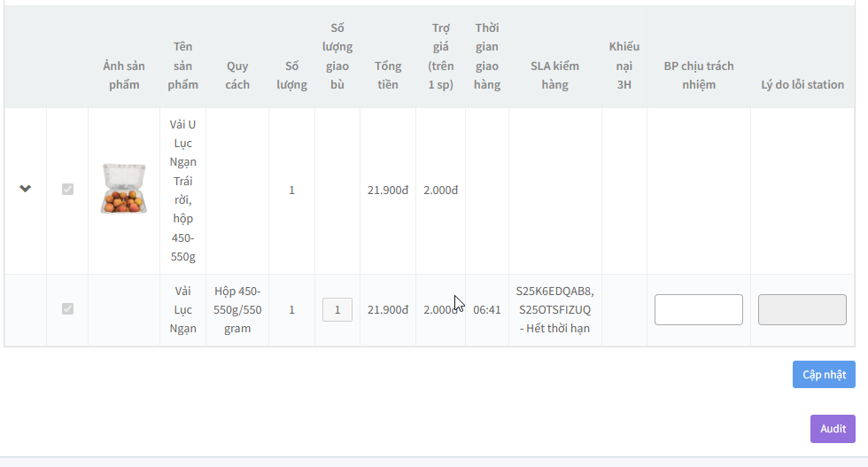Click Tổng tiền 21.900đ in the first row
This screenshot has height=467, width=868.
pyautogui.click(x=388, y=190)
